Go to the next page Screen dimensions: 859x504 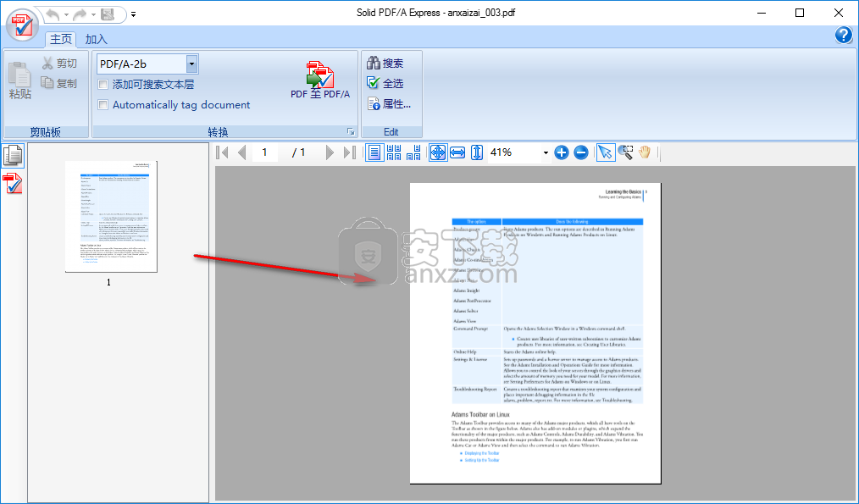[330, 152]
